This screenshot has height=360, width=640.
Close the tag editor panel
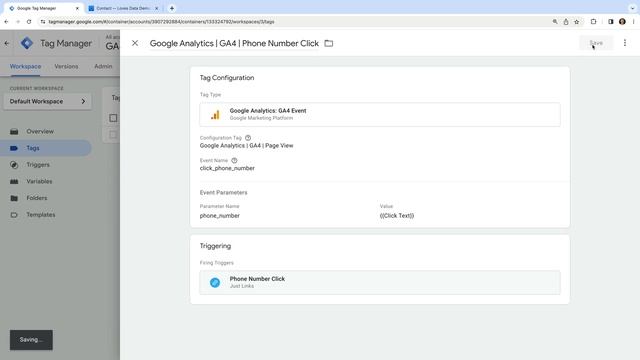pos(135,43)
